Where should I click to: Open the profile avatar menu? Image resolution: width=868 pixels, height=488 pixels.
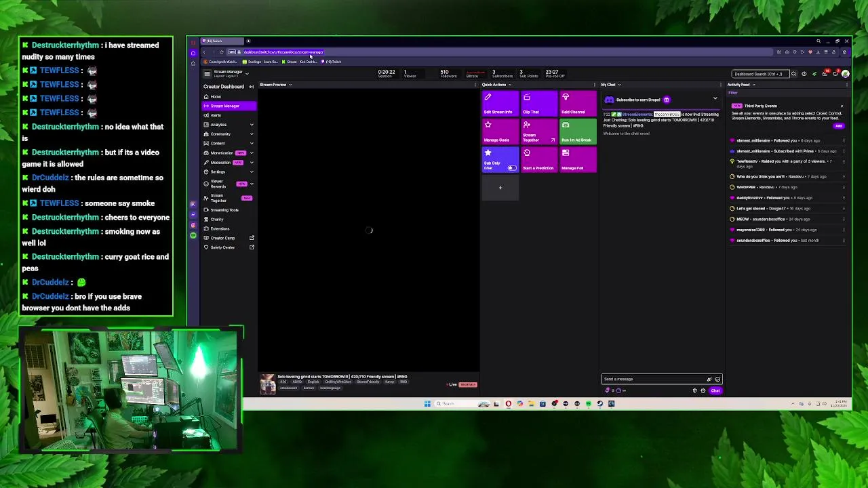[x=845, y=74]
